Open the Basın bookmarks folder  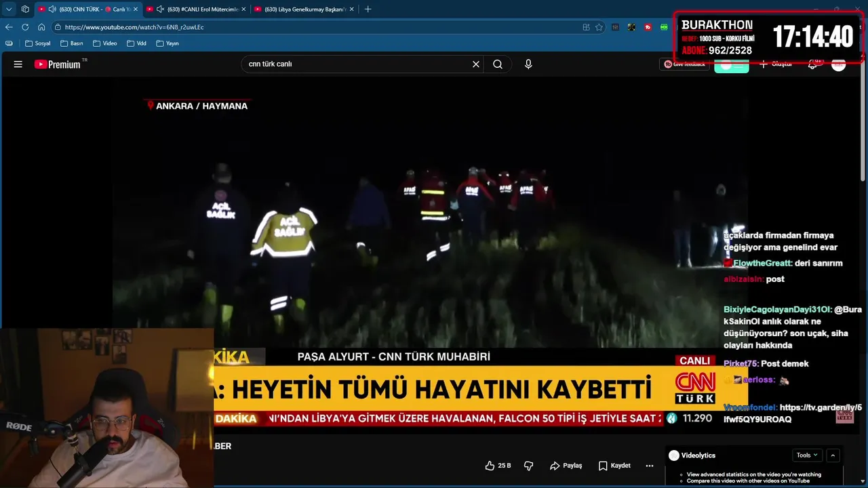click(71, 43)
